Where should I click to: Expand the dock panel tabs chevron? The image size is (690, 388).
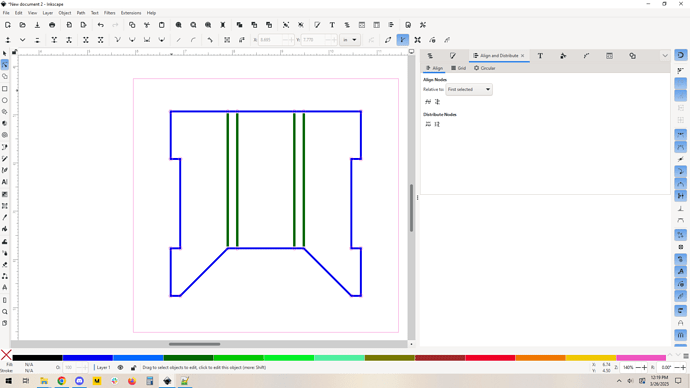665,56
